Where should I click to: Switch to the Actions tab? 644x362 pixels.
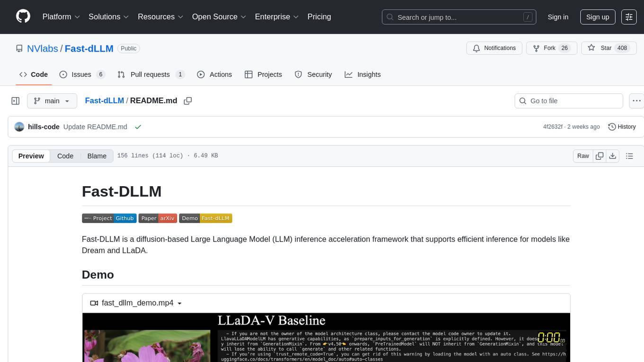click(x=215, y=74)
